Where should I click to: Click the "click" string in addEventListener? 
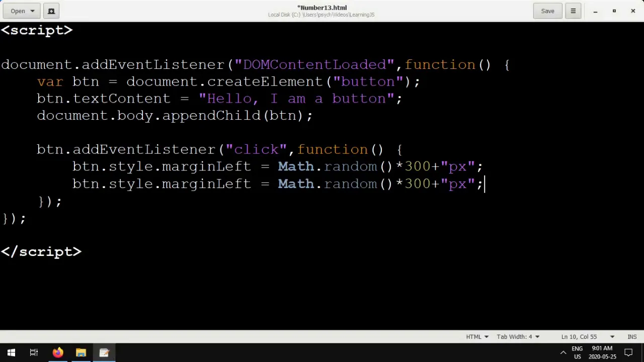(256, 149)
